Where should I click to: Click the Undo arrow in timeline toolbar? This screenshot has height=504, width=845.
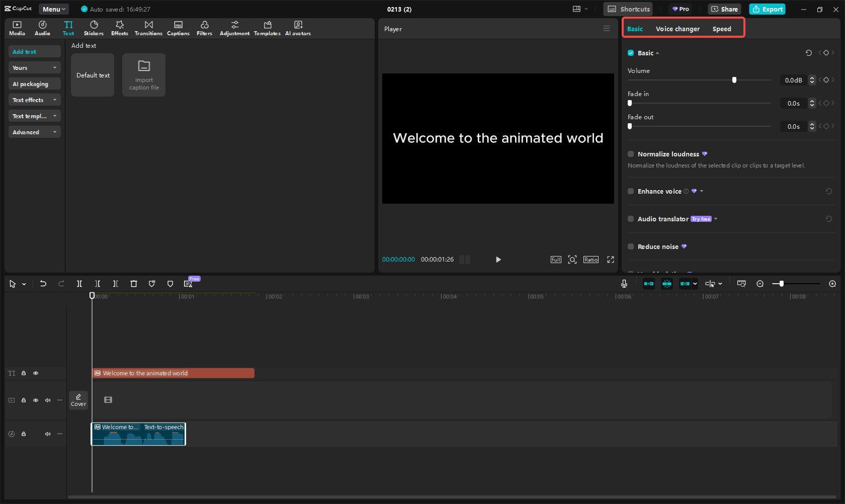(x=43, y=284)
